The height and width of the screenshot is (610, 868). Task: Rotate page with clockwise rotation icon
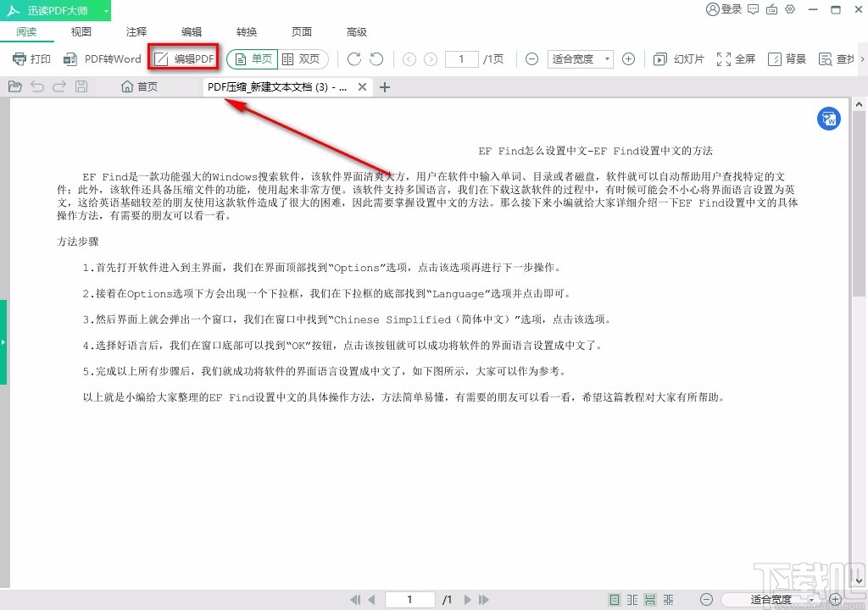pos(353,59)
